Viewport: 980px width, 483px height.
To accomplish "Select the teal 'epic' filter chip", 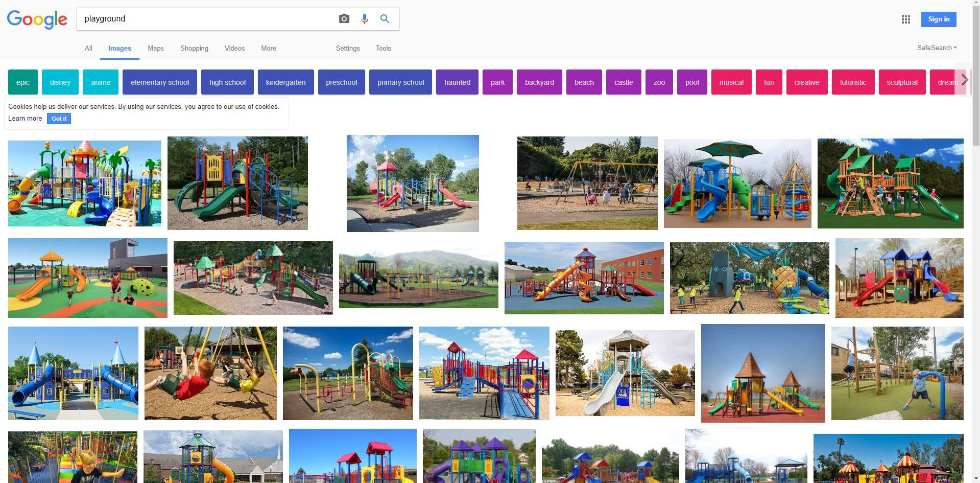I will tap(23, 82).
